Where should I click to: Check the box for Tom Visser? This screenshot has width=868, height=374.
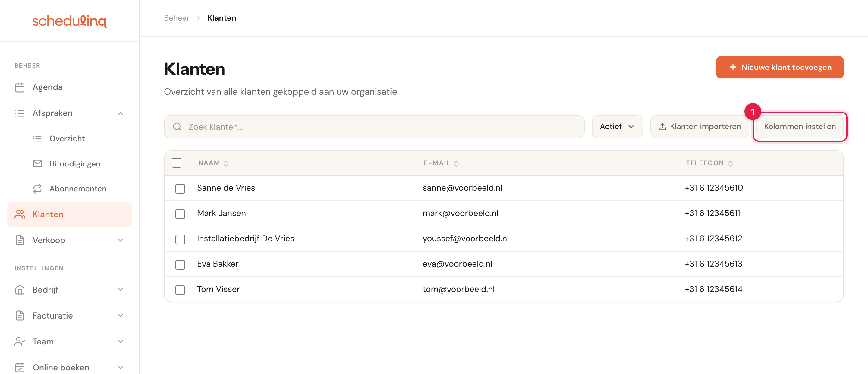pos(180,290)
